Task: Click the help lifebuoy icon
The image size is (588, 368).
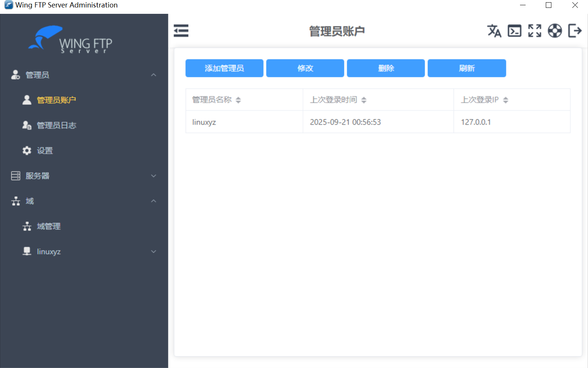Action: click(x=555, y=31)
